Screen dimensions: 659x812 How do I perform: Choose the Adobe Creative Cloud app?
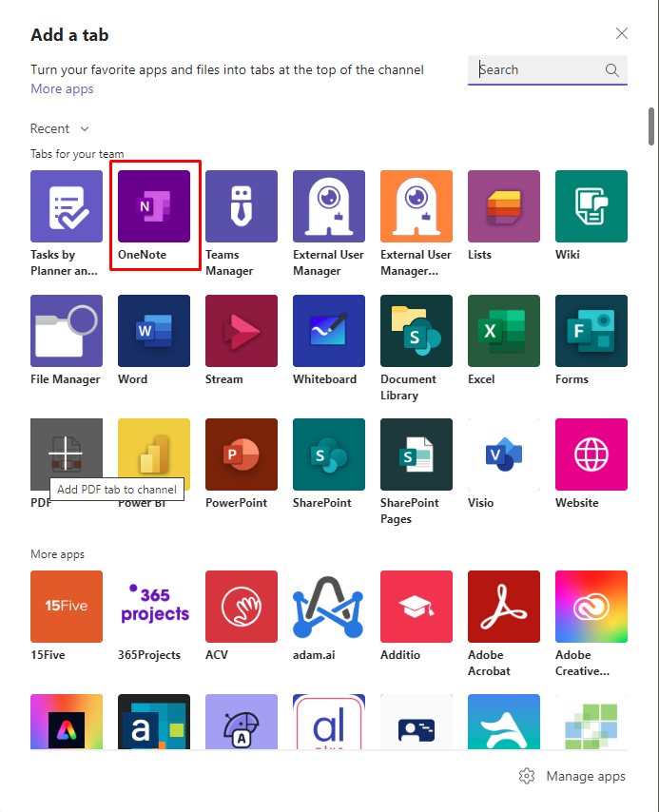point(591,607)
